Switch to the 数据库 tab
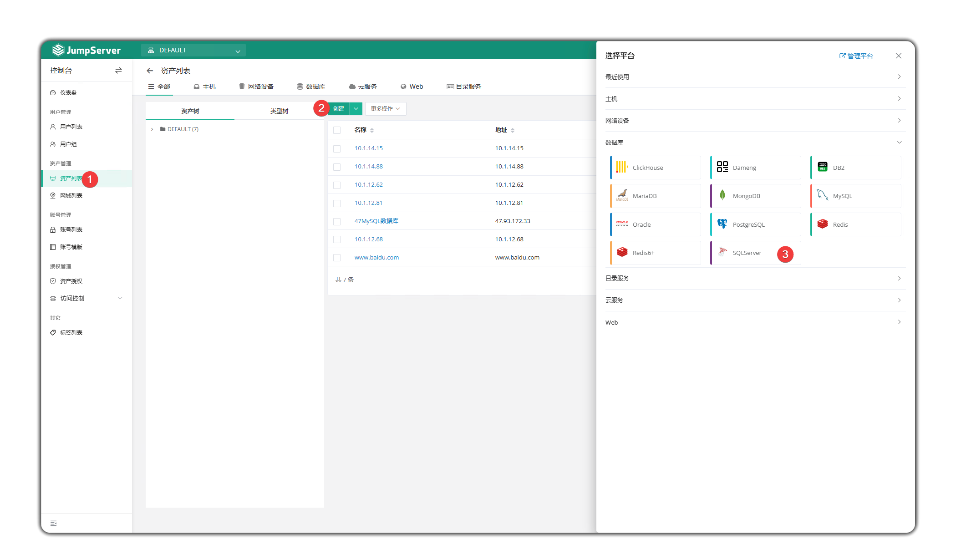 click(x=311, y=87)
